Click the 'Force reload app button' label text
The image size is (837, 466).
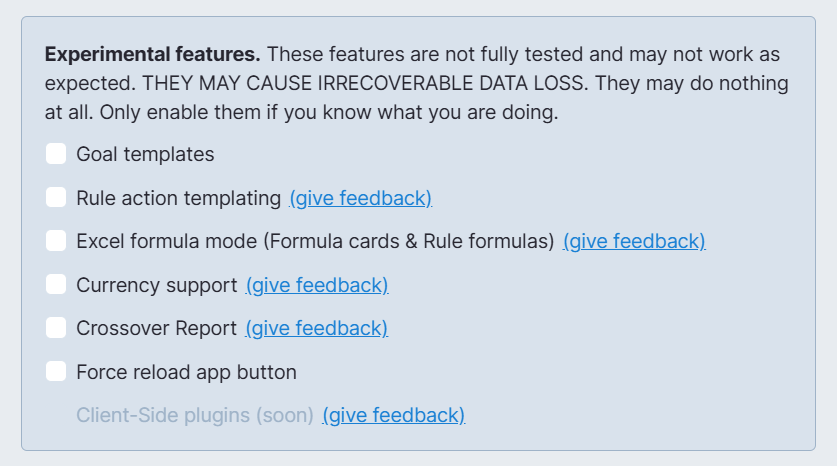186,372
